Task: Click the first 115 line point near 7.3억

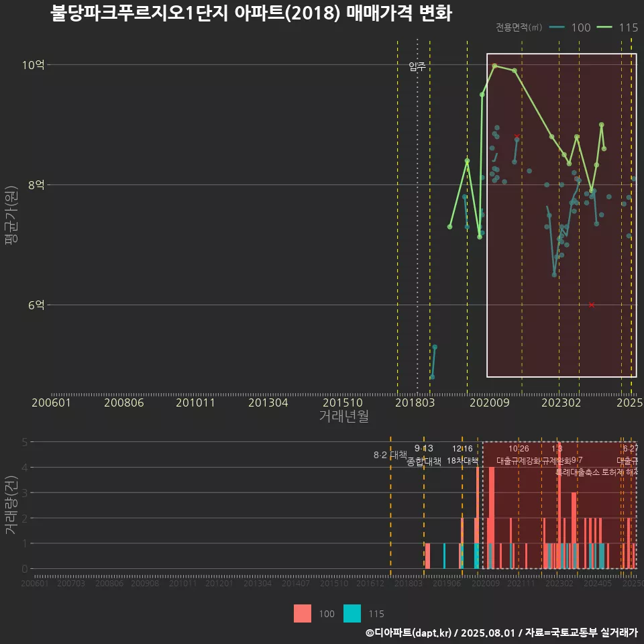Action: (449, 227)
